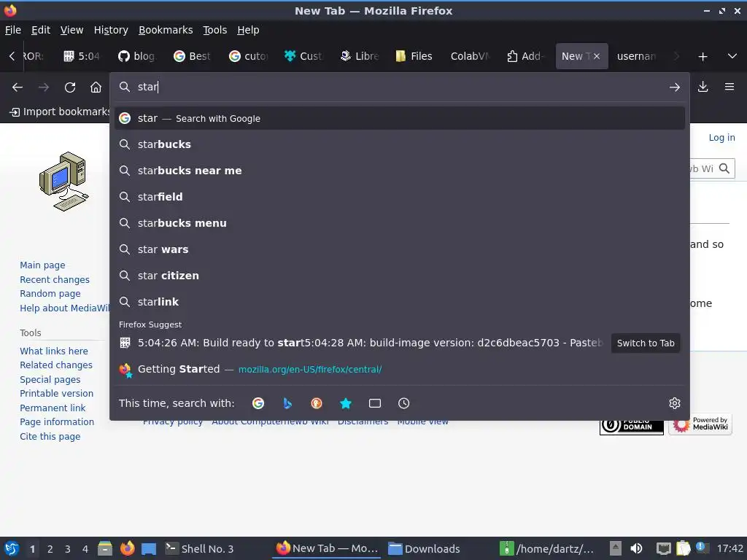The width and height of the screenshot is (747, 560).
Task: Choose the 'starbucks near me' suggestion
Action: click(400, 171)
